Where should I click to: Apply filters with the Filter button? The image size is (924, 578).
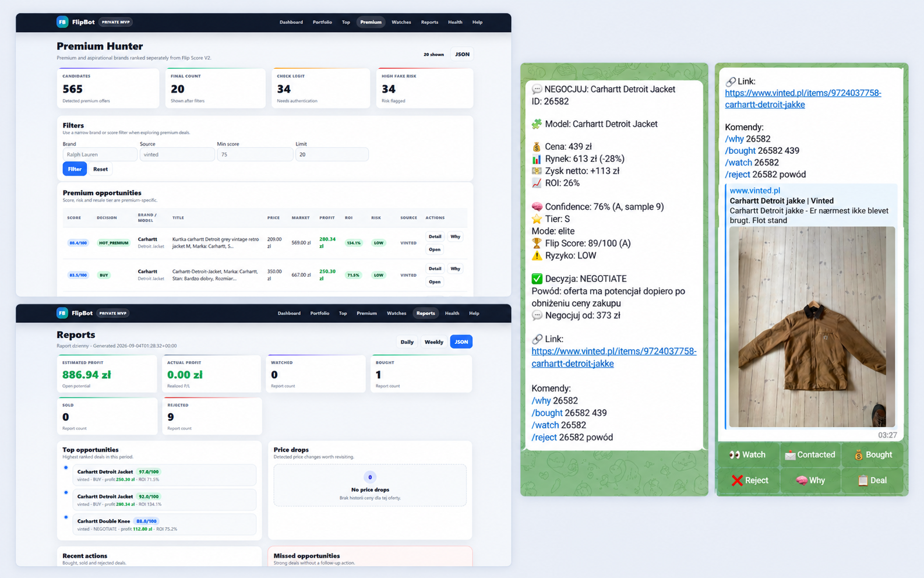click(x=75, y=169)
